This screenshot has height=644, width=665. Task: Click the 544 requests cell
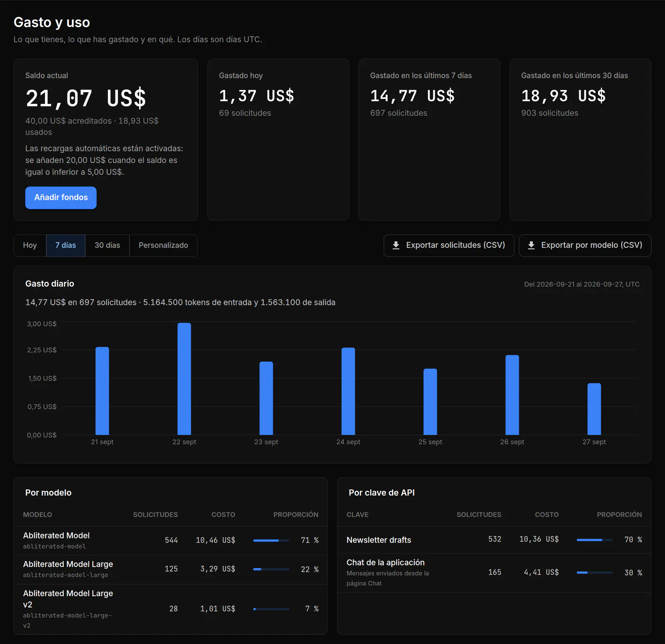[x=171, y=540]
